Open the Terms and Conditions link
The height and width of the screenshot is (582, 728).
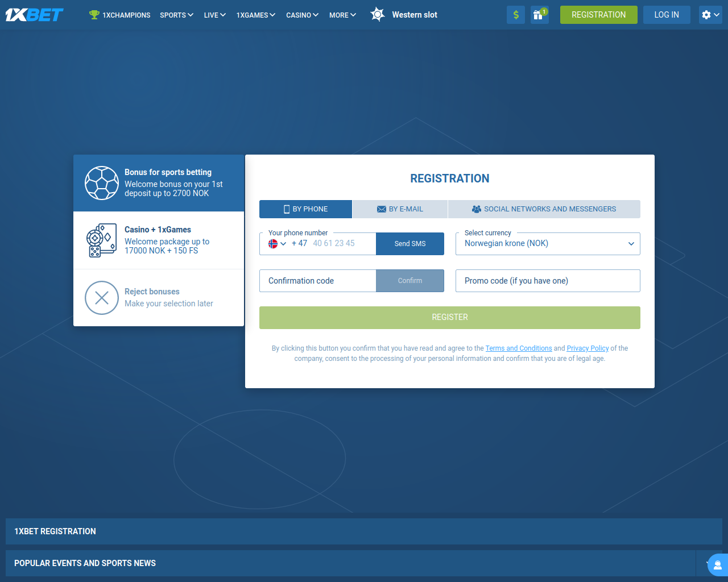(x=519, y=348)
